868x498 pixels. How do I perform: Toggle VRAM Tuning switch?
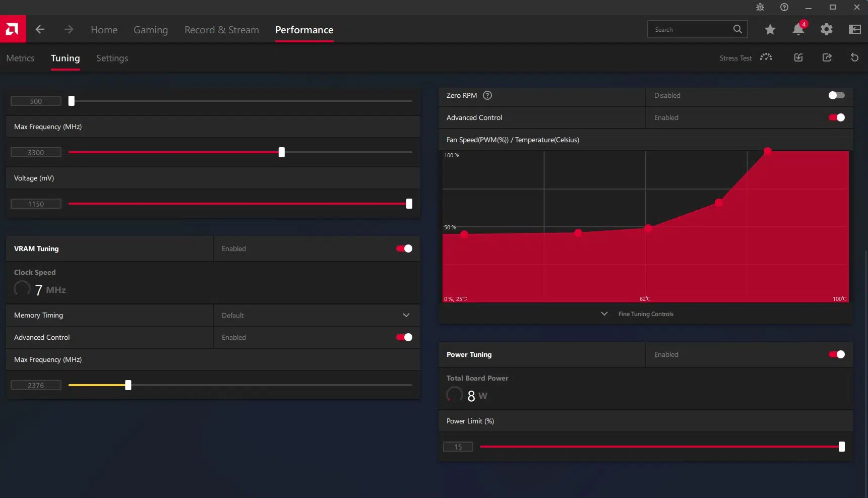tap(404, 248)
